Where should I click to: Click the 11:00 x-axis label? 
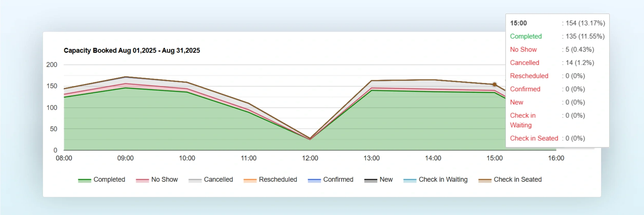[x=249, y=158]
